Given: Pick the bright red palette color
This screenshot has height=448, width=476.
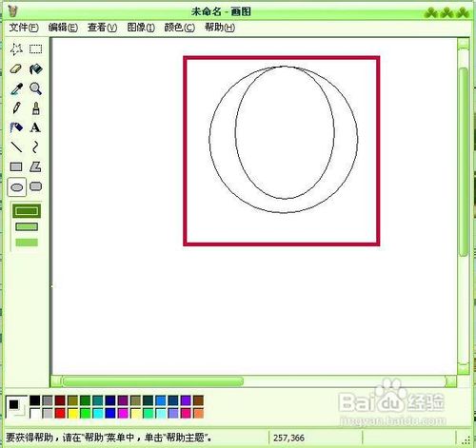Looking at the screenshot, I should click(x=60, y=413).
